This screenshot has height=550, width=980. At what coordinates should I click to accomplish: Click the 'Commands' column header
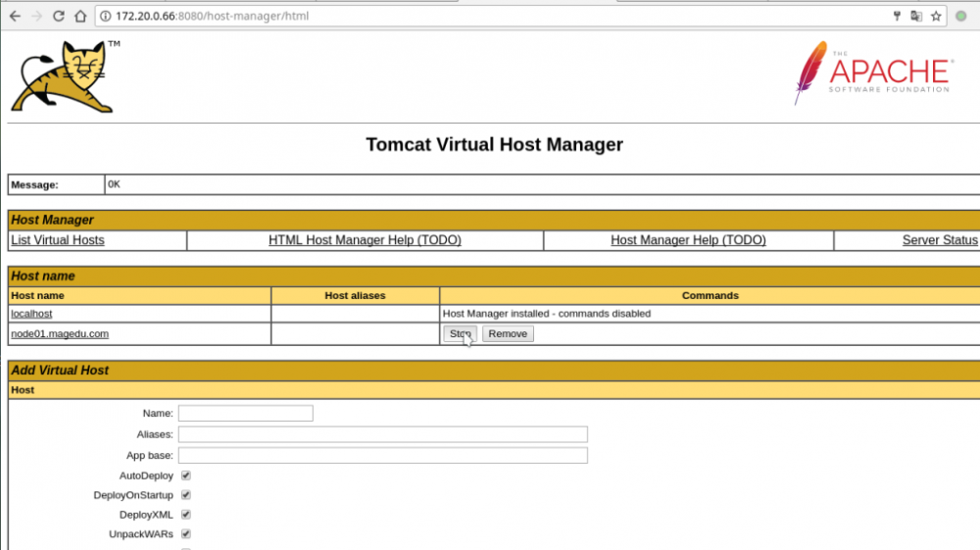710,296
